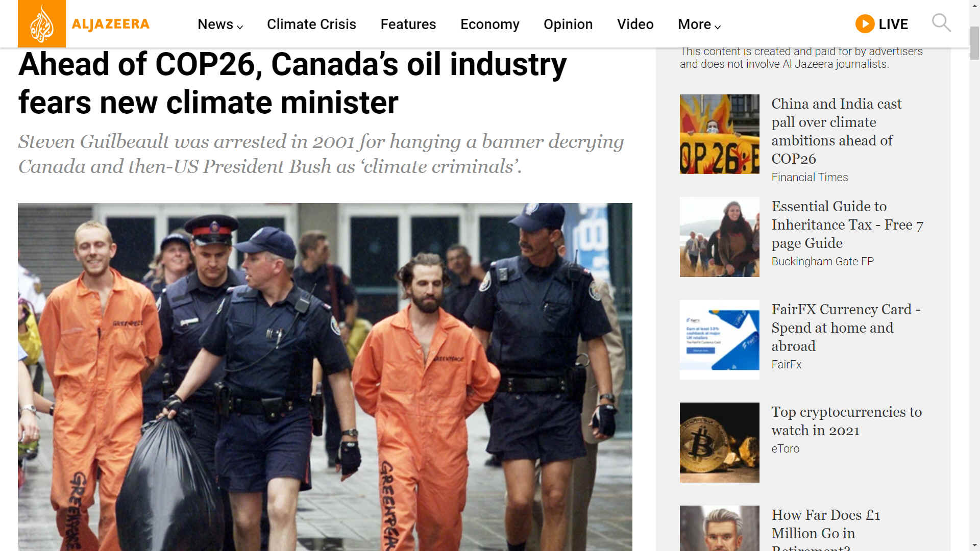Expand the News dropdown menu
This screenshot has height=551, width=980.
220,24
